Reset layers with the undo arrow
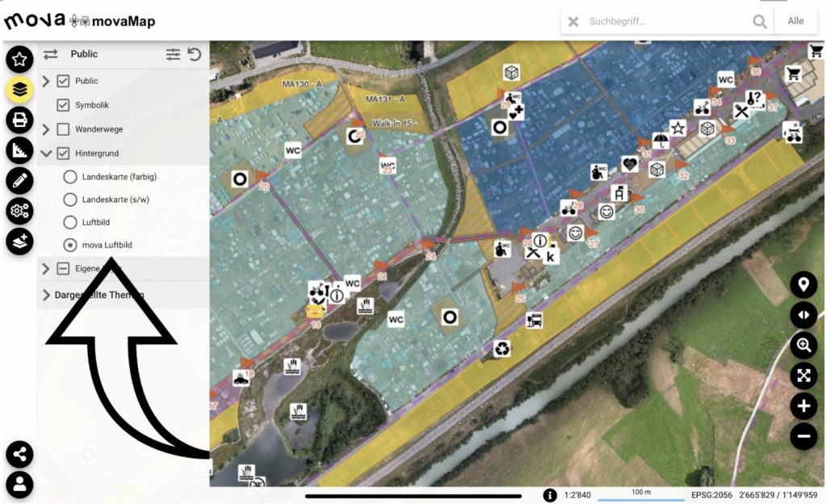 point(195,54)
